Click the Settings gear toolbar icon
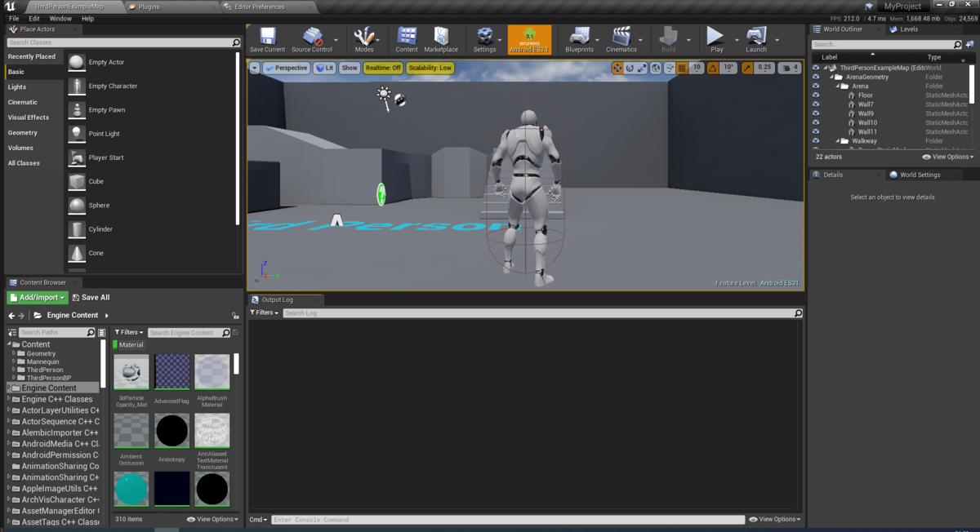980x532 pixels. click(484, 36)
